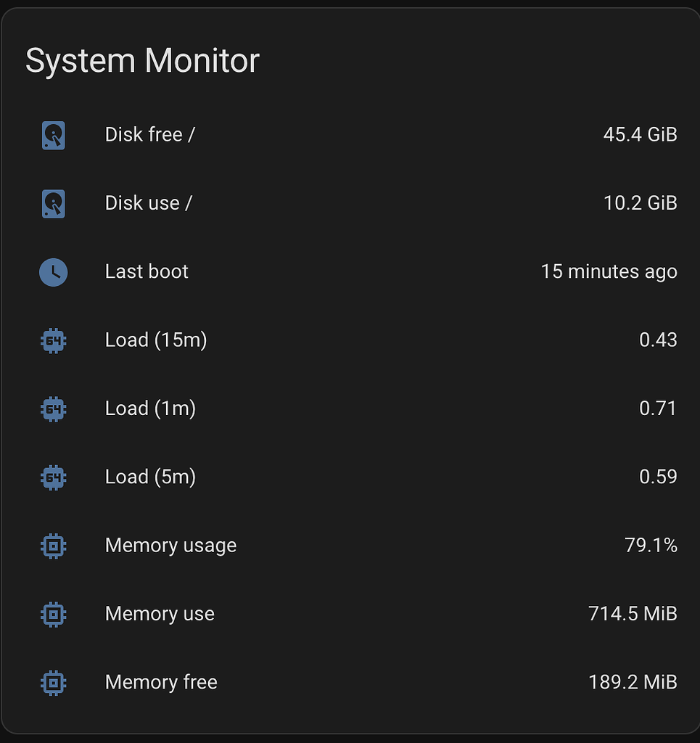700x743 pixels.
Task: Click the Memory free 189.2 MiB value
Action: coord(633,682)
